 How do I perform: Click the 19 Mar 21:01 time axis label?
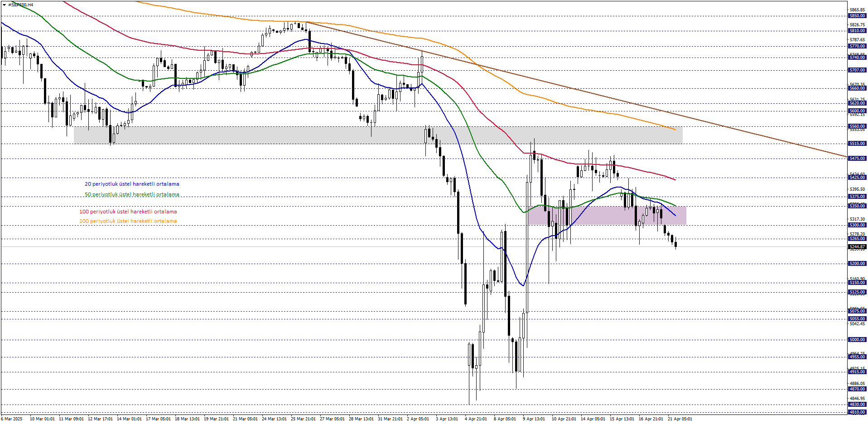[x=216, y=419]
